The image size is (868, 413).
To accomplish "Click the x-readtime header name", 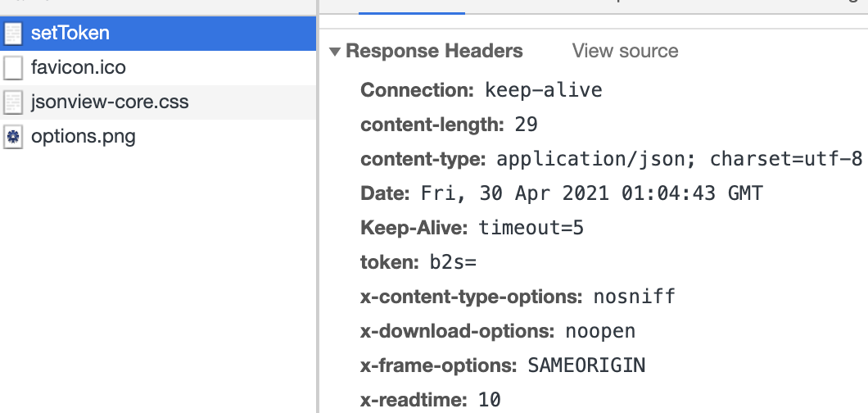I will pyautogui.click(x=414, y=400).
